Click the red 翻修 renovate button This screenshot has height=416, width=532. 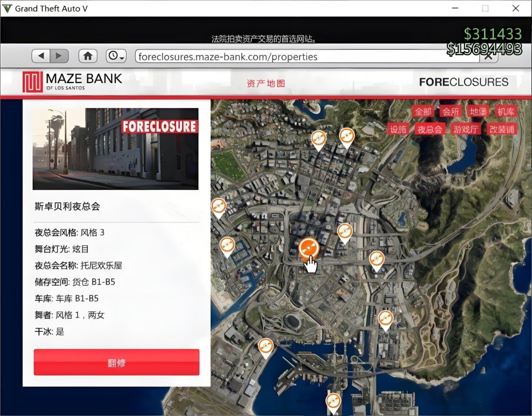click(116, 362)
